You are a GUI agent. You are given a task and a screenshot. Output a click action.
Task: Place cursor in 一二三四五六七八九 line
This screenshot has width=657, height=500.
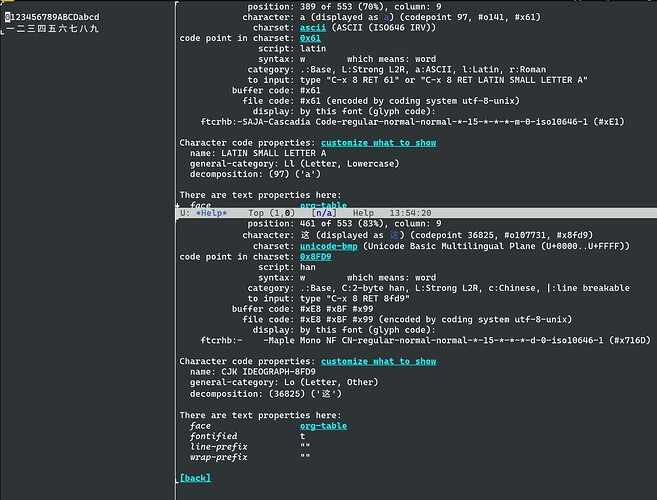52,28
